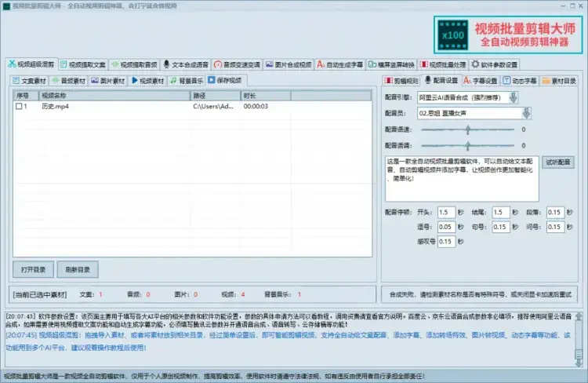The width and height of the screenshot is (588, 383).
Task: Click the speedometer icon on 音频变速变调 tab
Action: (218, 64)
